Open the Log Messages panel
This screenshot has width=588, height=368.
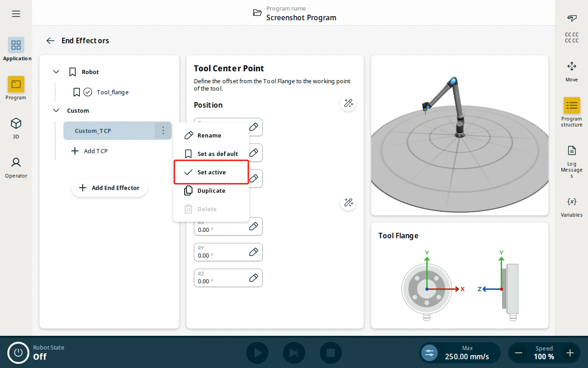tap(572, 161)
